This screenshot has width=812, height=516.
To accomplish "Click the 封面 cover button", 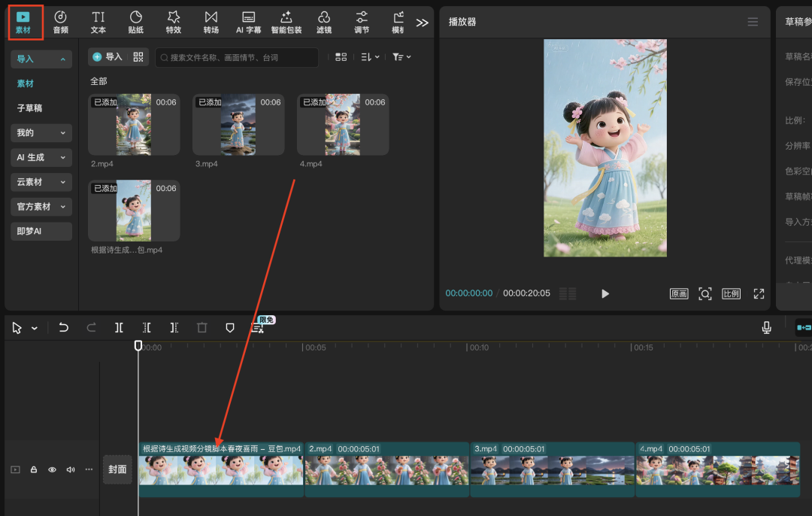I will (x=117, y=469).
